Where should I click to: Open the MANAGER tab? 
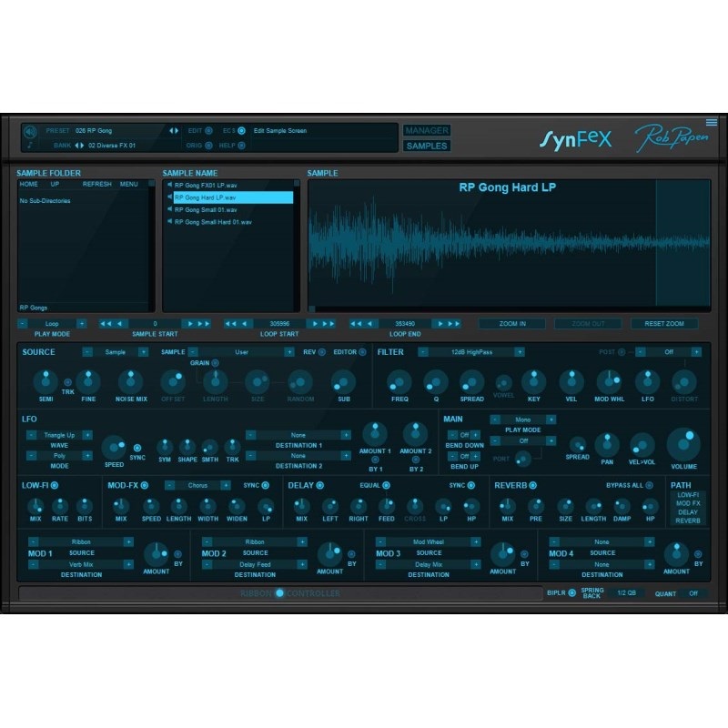coord(427,130)
